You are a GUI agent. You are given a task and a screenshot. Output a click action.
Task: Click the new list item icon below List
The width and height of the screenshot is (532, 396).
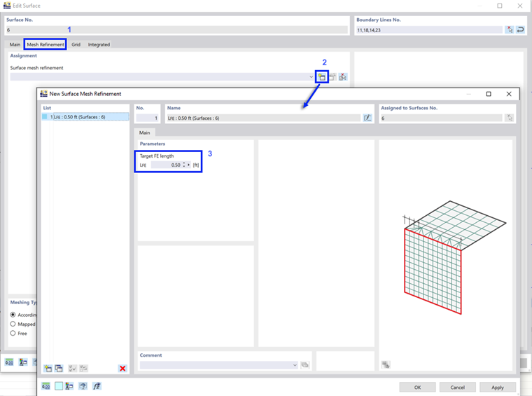48,368
